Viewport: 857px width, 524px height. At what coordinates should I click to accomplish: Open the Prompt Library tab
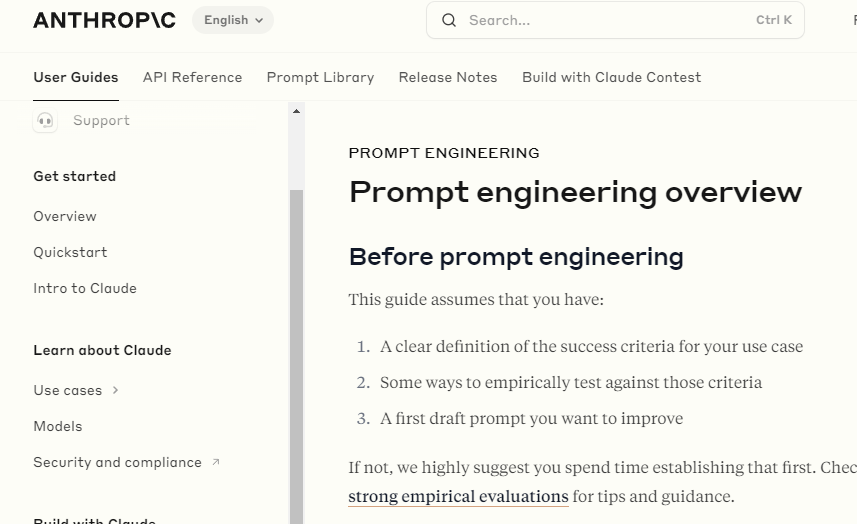coord(320,77)
